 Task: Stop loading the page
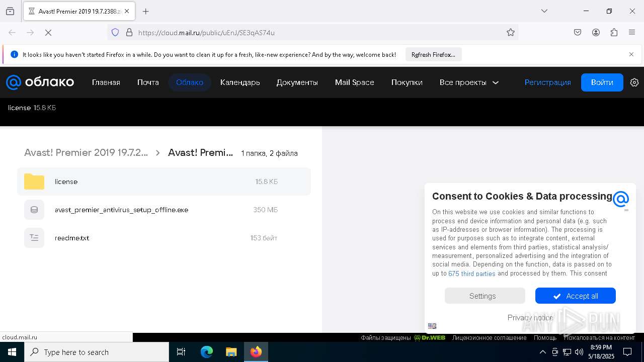pos(48,33)
